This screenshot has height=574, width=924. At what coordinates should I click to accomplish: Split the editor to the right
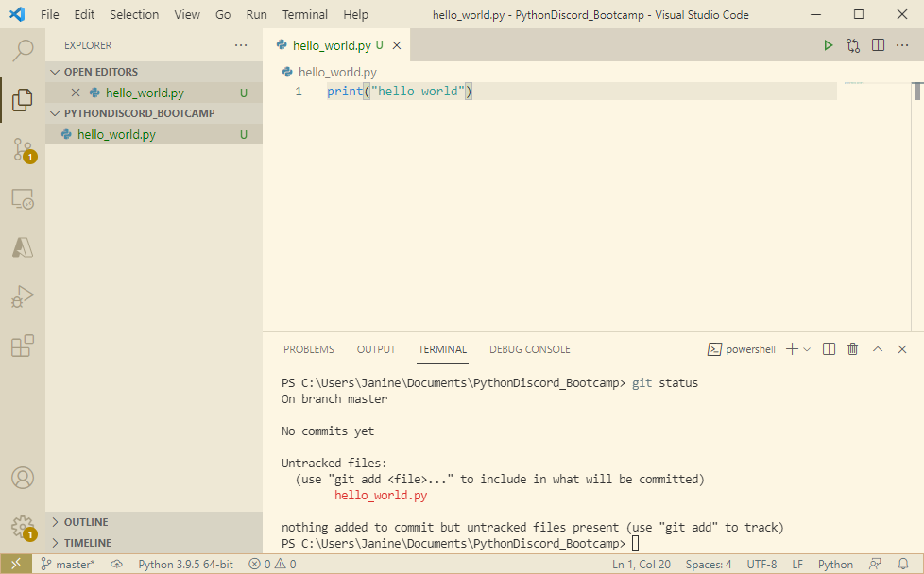coord(878,45)
